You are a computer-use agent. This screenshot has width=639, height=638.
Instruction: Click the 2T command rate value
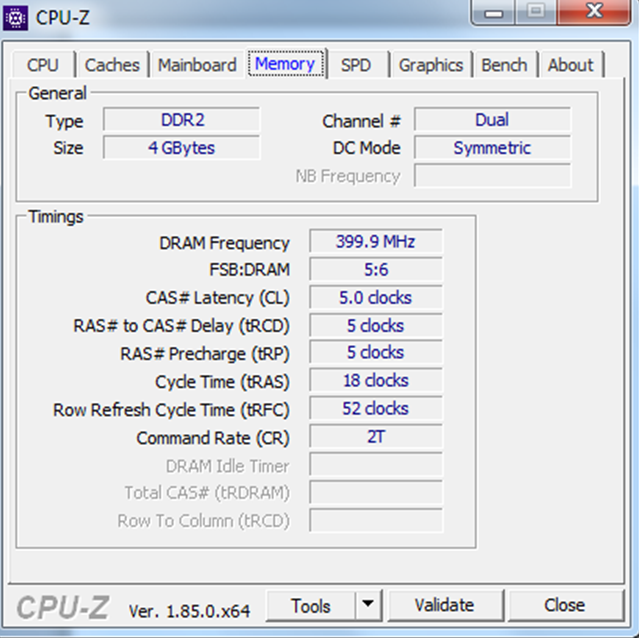click(376, 437)
